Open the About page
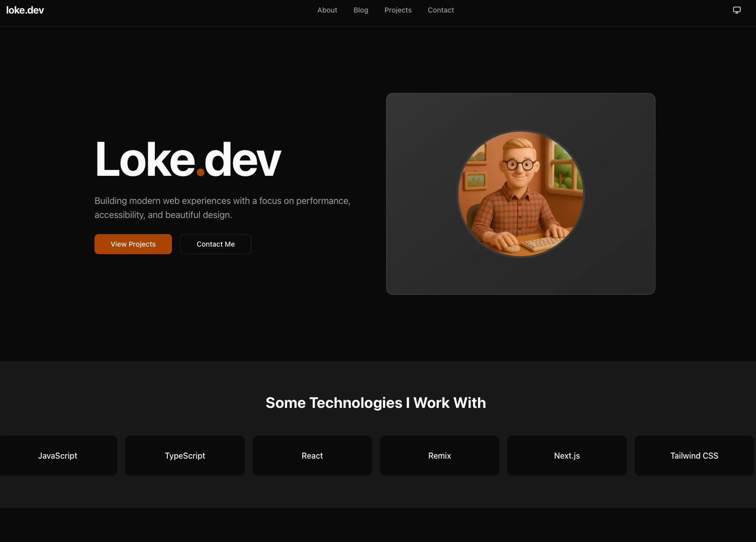 [327, 10]
